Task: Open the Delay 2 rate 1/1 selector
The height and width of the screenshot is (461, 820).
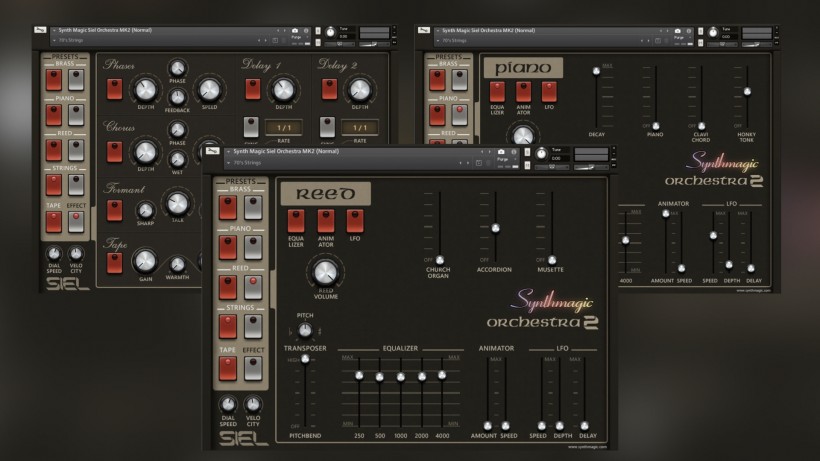Action: tap(360, 127)
